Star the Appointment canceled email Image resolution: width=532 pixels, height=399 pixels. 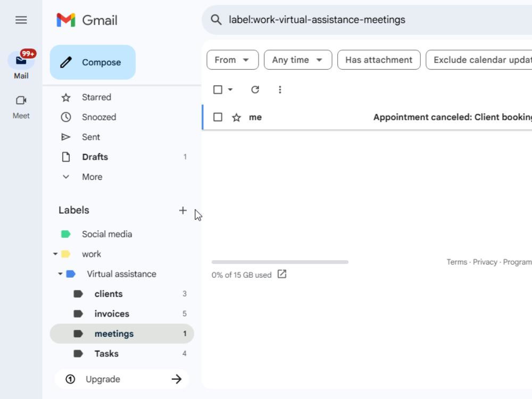pos(237,118)
